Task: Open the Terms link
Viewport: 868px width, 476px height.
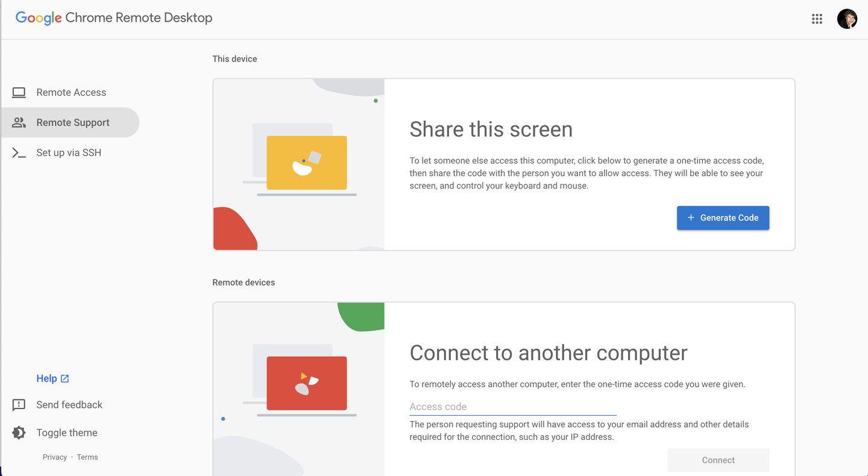Action: pyautogui.click(x=87, y=457)
